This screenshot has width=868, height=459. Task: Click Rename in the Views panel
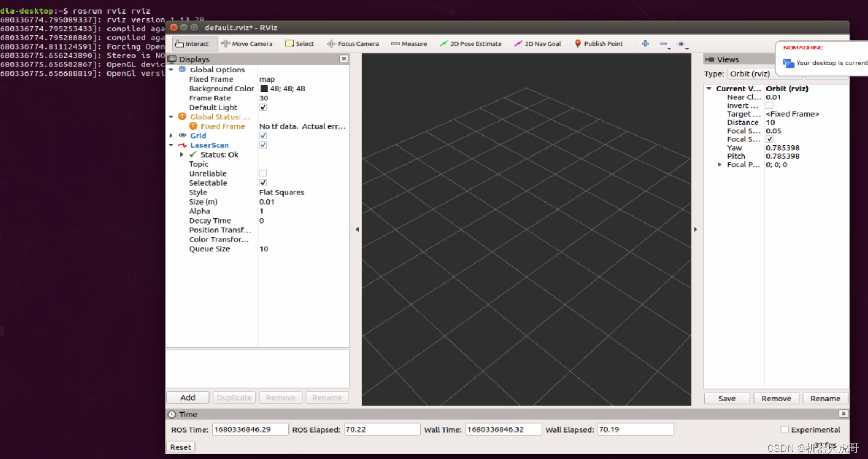coord(825,399)
